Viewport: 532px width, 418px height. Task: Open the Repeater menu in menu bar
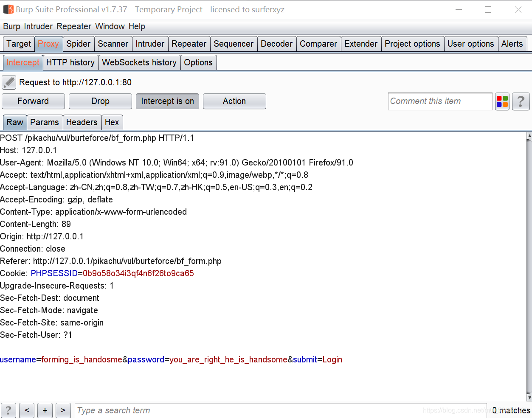click(74, 26)
